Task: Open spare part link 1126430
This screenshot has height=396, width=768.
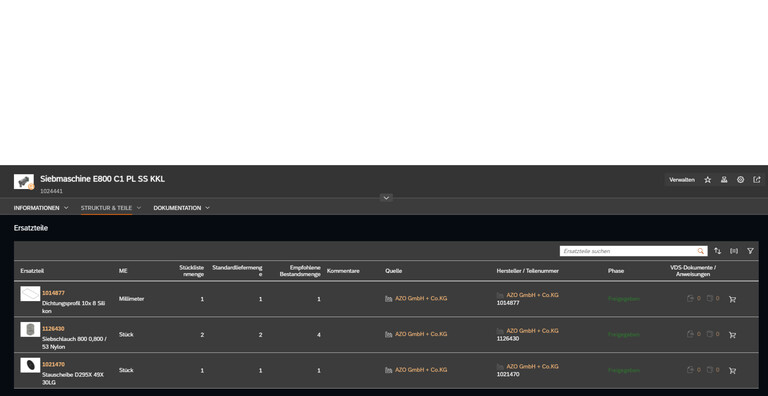Action: (x=53, y=329)
